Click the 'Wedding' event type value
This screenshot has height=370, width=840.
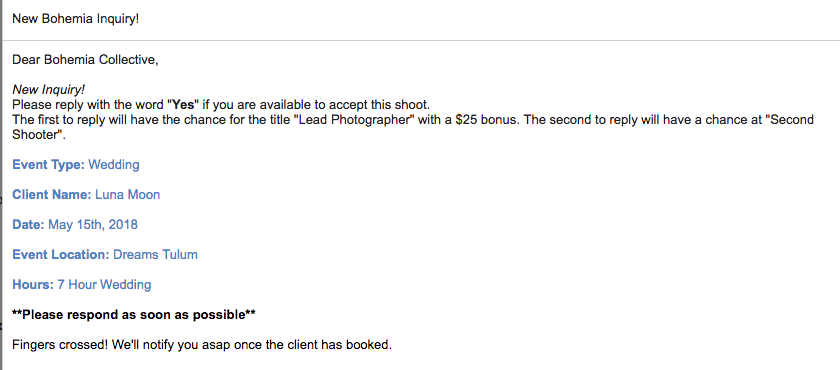(114, 165)
